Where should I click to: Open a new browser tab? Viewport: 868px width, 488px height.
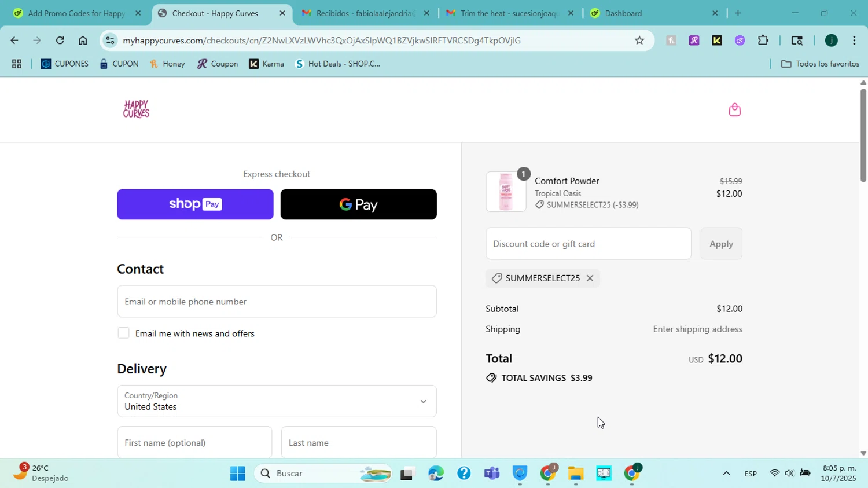coord(738,13)
